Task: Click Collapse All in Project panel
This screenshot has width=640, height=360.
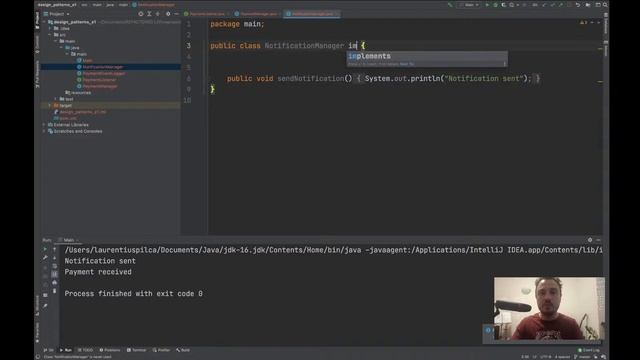Action: (158, 14)
